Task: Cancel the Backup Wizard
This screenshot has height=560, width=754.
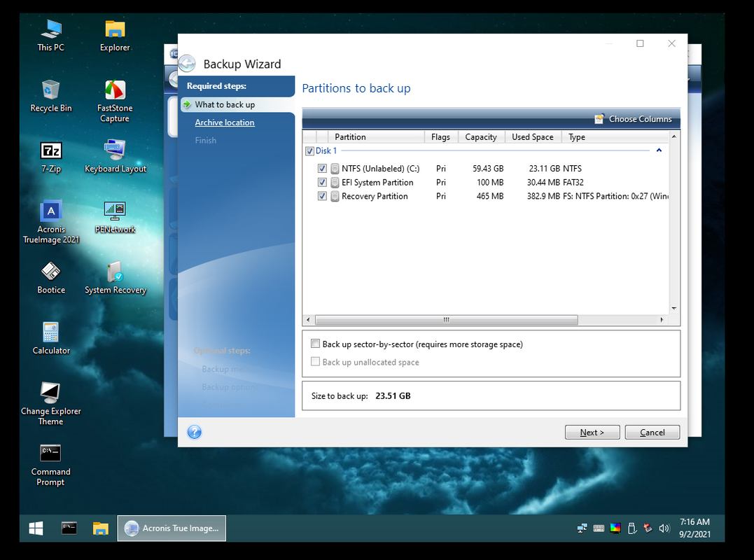Action: click(x=652, y=432)
